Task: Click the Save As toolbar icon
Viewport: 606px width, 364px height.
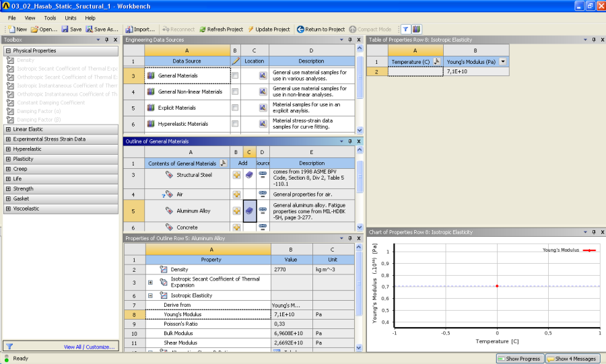Action: coord(90,30)
